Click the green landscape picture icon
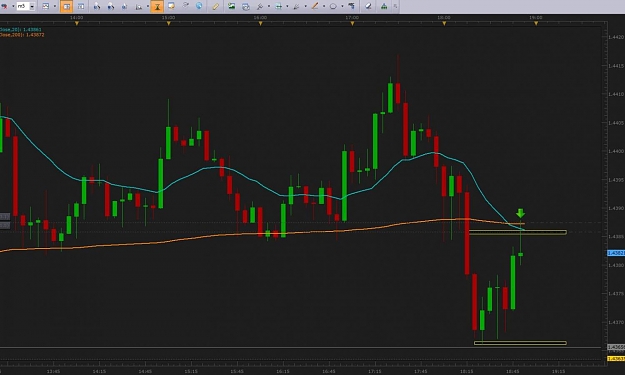This screenshot has height=375, width=625. pos(232,6)
